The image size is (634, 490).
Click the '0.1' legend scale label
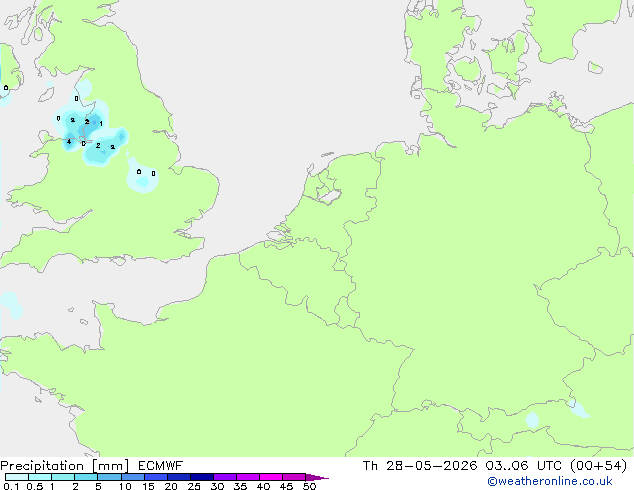11,486
